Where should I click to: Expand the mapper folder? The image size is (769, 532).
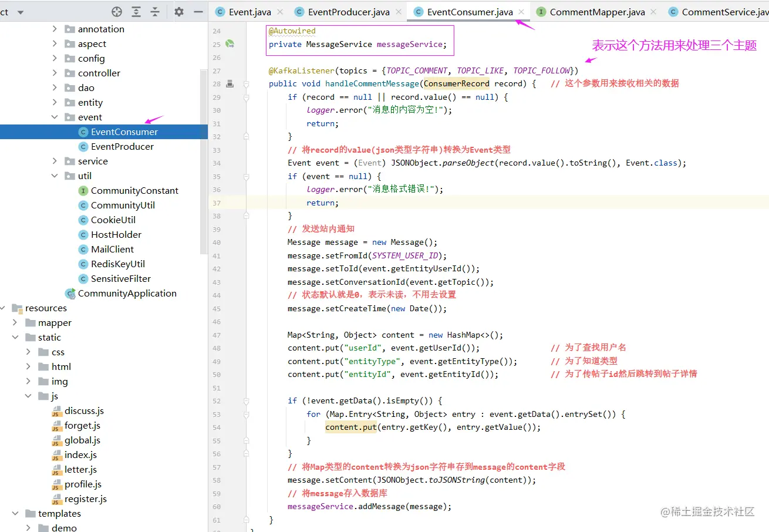coord(15,322)
